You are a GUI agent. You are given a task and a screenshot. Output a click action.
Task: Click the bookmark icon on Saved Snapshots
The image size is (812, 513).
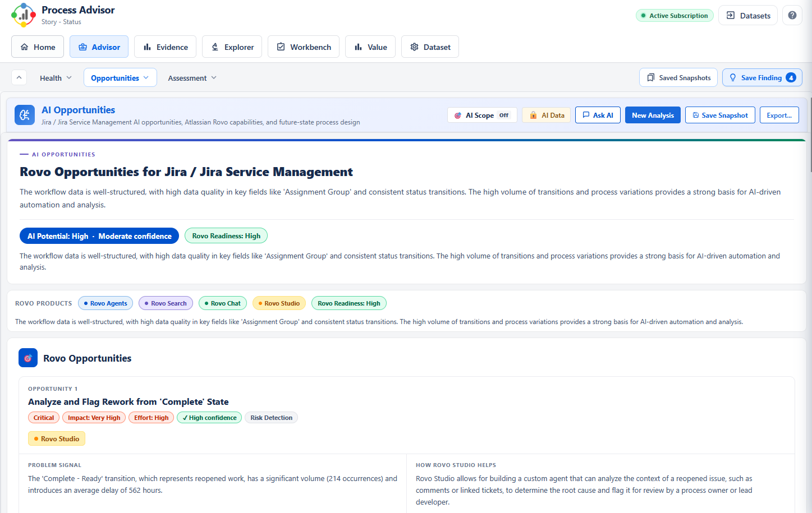pyautogui.click(x=651, y=78)
